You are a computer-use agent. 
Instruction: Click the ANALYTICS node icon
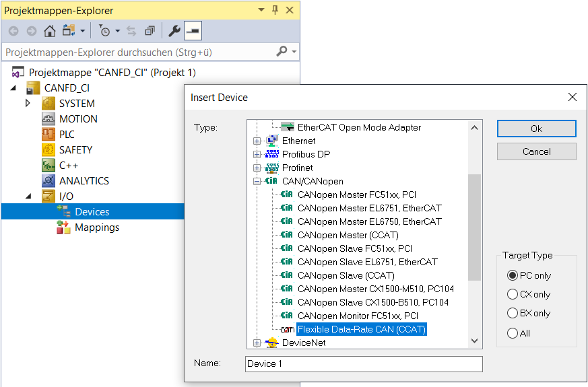point(48,180)
